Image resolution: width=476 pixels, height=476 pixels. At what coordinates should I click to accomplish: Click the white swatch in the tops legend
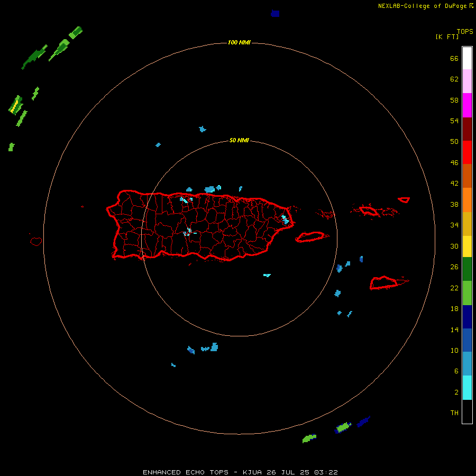click(x=467, y=58)
